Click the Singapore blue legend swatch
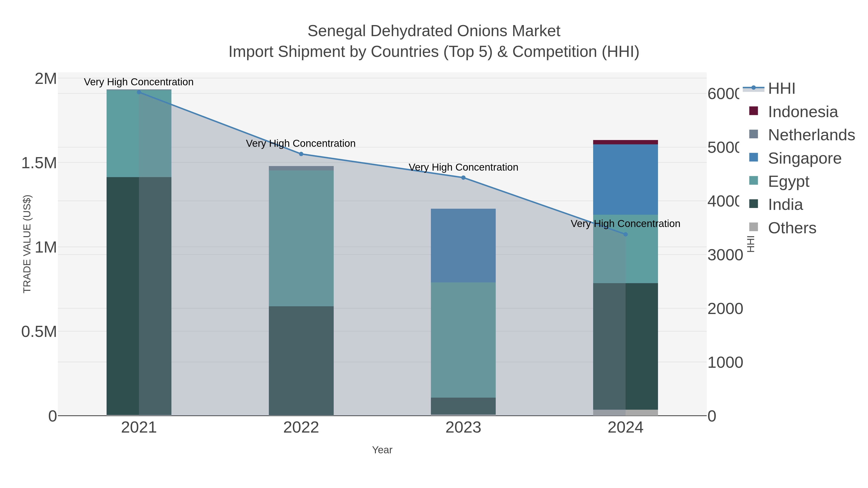Screen dimensions: 868x488 coord(753,157)
